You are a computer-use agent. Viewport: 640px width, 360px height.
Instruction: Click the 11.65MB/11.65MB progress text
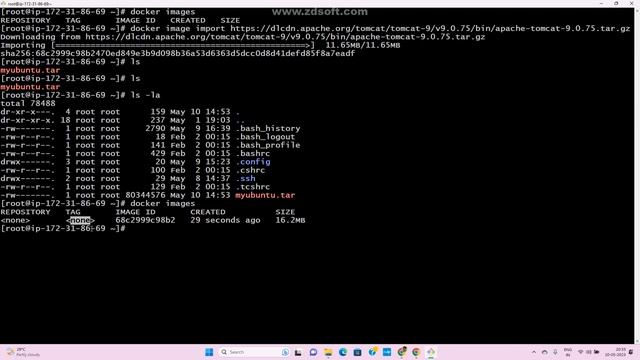[x=363, y=45]
